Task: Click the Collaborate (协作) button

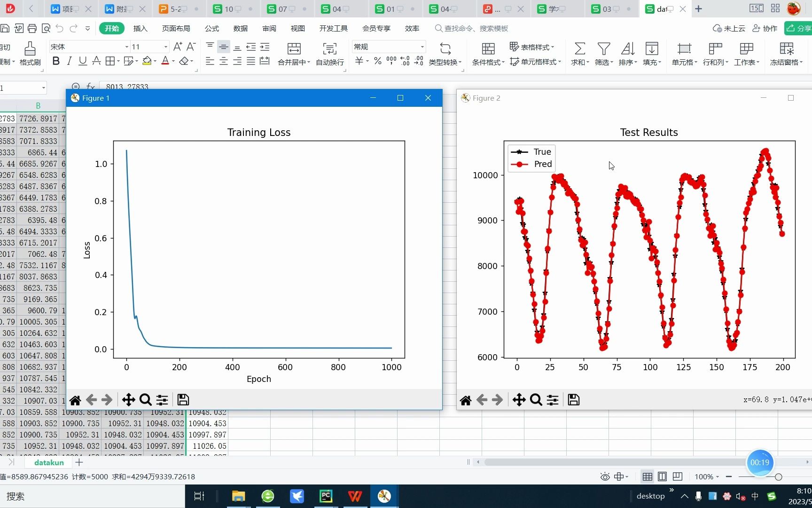Action: [x=765, y=29]
